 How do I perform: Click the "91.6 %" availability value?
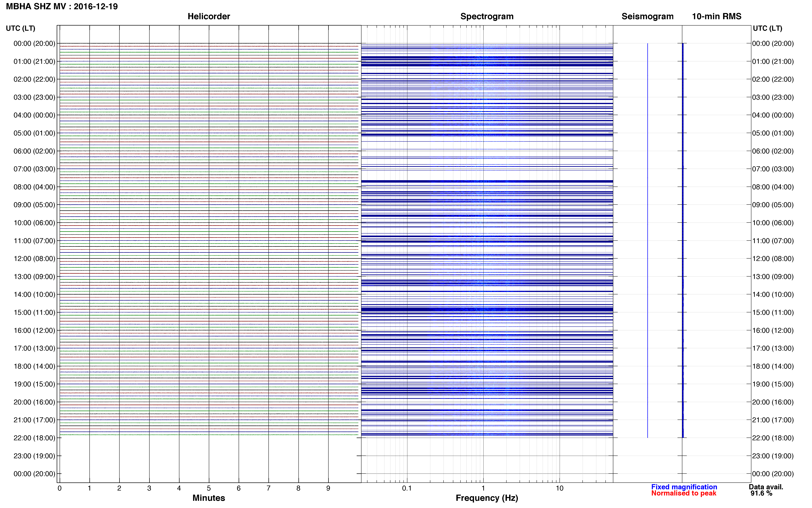762,493
